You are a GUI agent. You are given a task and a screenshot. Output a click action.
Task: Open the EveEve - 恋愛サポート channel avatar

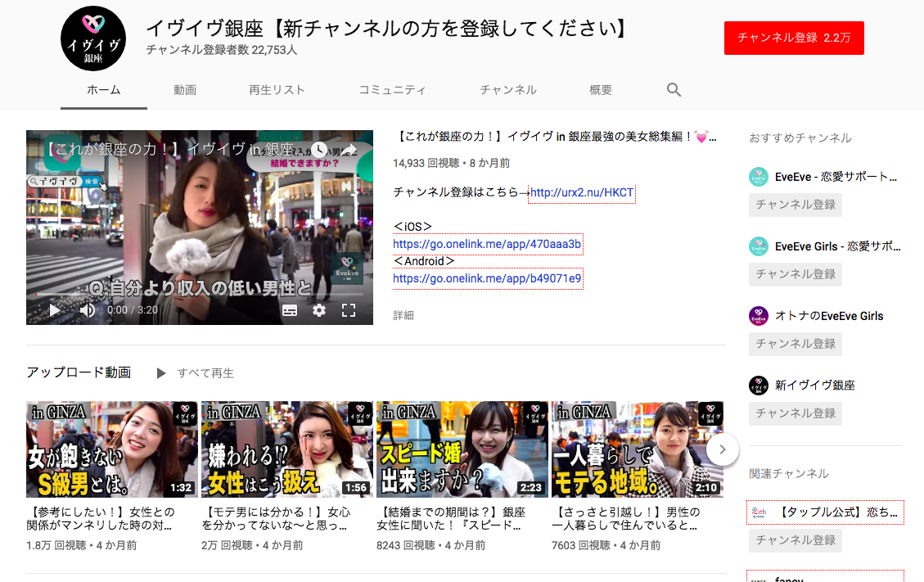pos(759,177)
